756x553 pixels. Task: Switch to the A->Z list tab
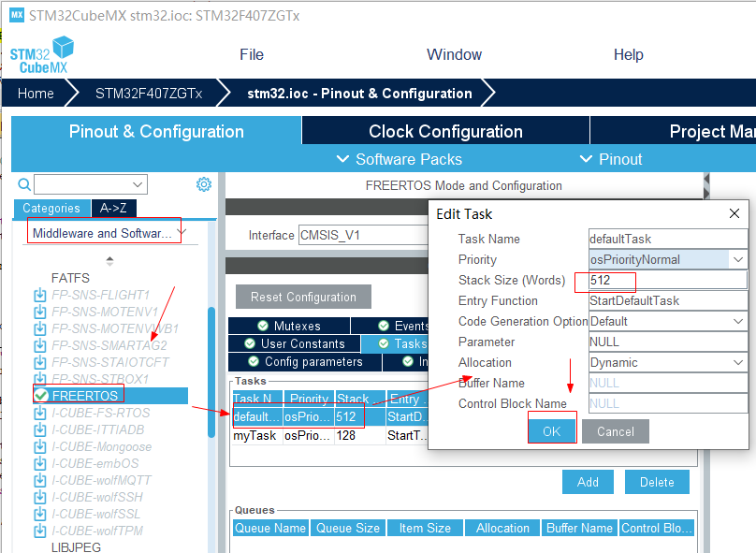tap(114, 209)
